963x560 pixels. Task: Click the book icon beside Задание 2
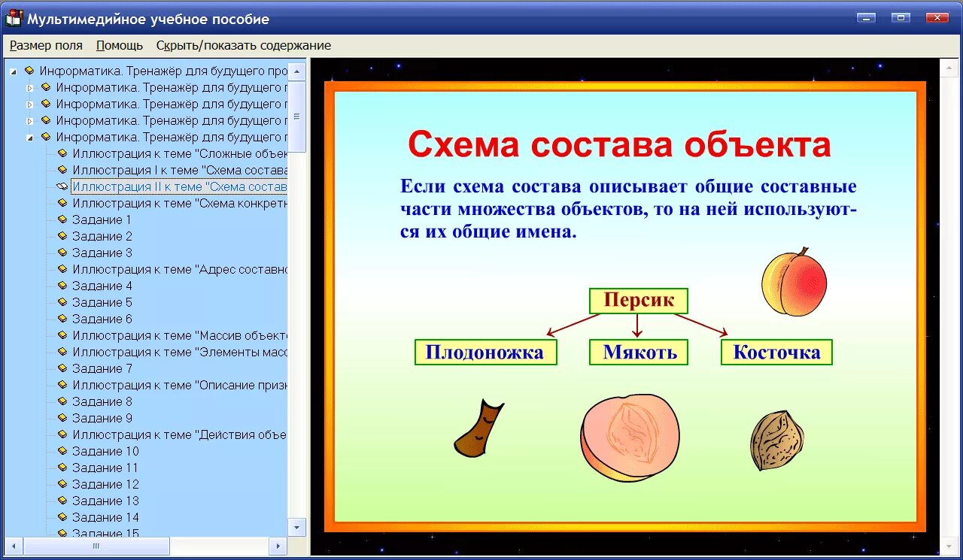[x=62, y=236]
